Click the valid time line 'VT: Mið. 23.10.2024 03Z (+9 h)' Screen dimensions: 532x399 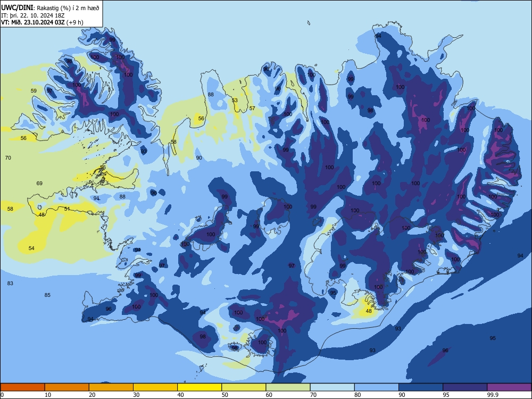click(42, 22)
